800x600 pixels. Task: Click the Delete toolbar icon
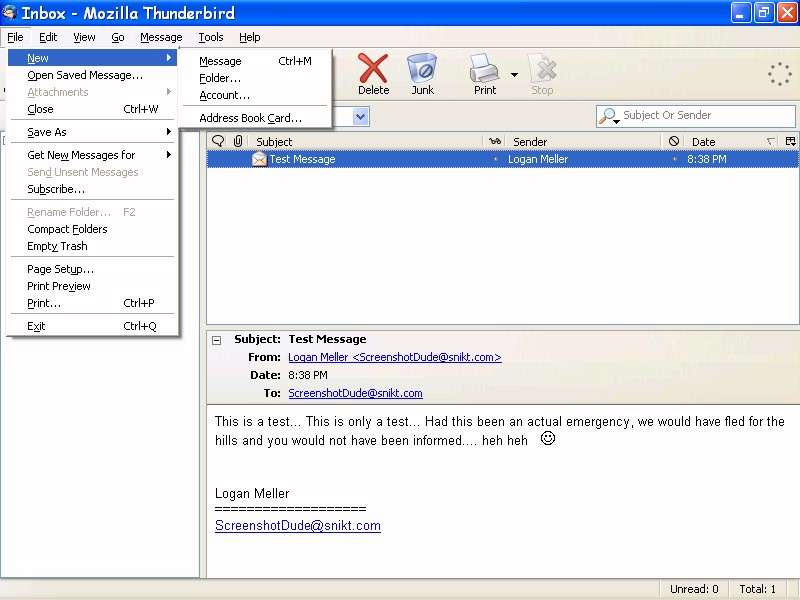click(x=373, y=74)
